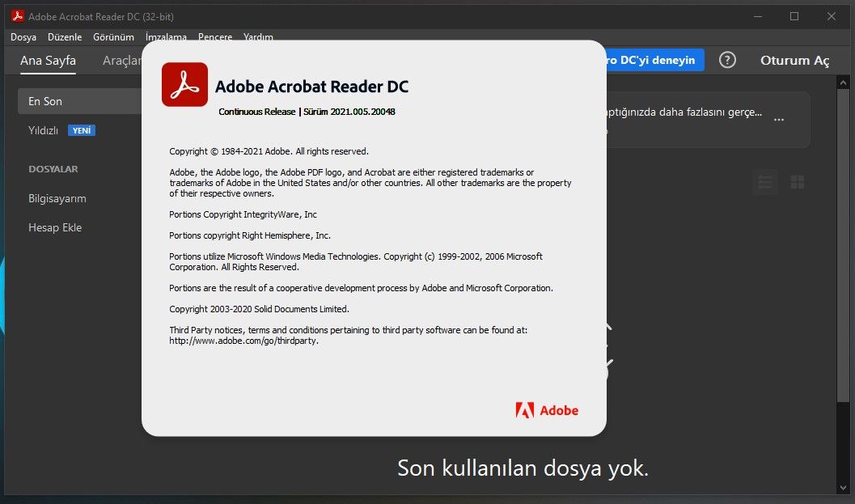Open the Görünüm menu
Viewport: 855px width, 504px height.
113,37
